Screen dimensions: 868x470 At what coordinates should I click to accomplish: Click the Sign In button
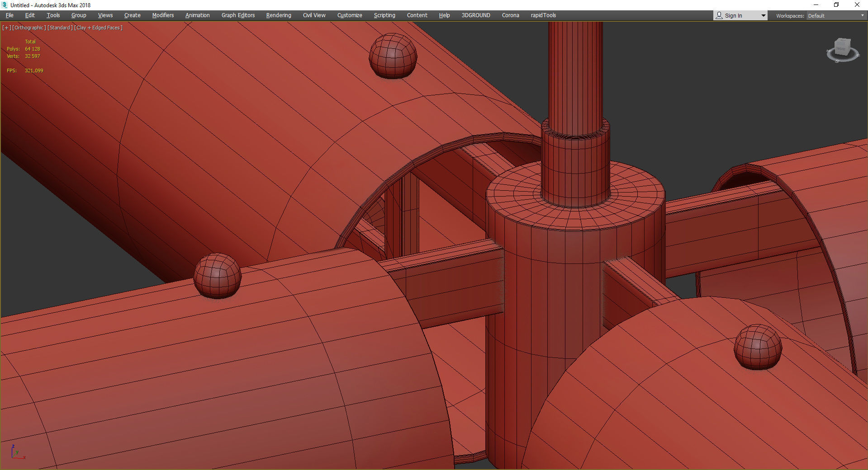click(x=733, y=16)
